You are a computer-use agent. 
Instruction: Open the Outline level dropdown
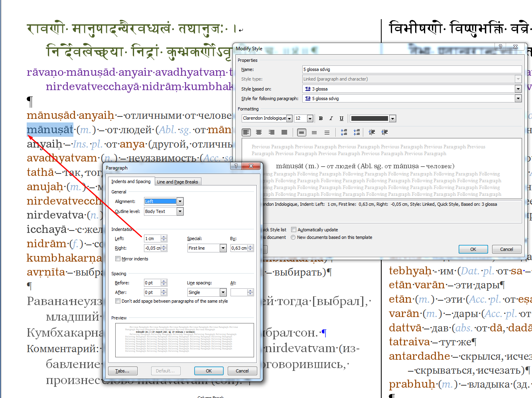180,211
